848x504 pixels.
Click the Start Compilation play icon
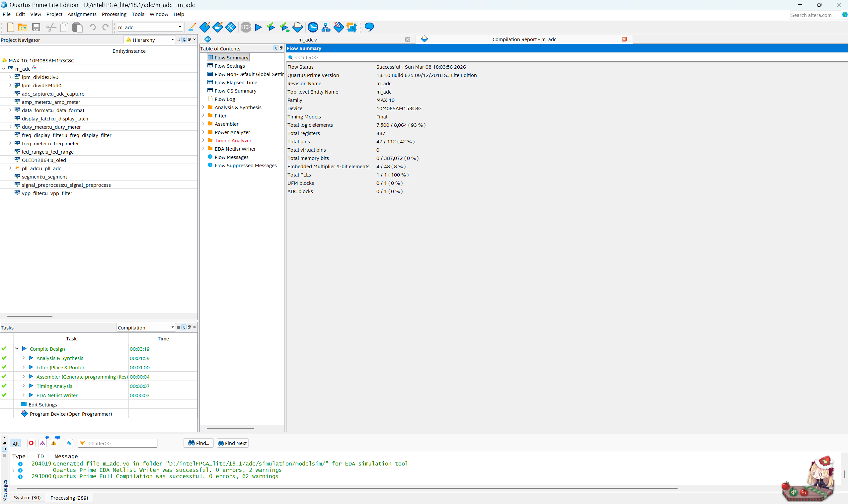258,27
